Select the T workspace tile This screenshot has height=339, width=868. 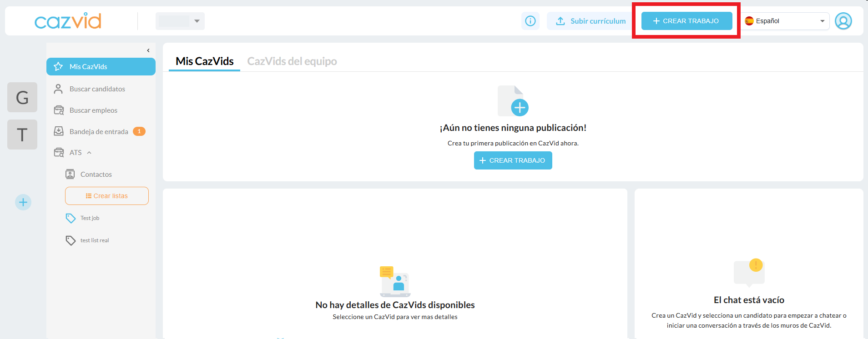(22, 135)
